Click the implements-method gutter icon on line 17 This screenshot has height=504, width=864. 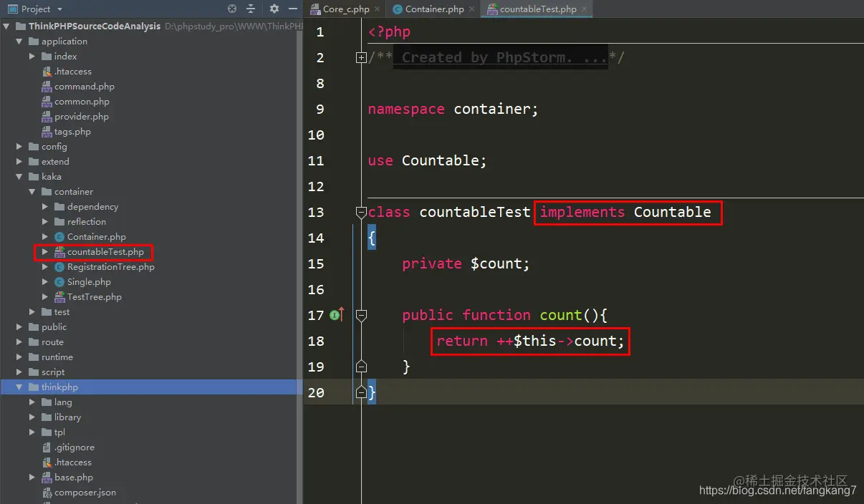point(337,314)
